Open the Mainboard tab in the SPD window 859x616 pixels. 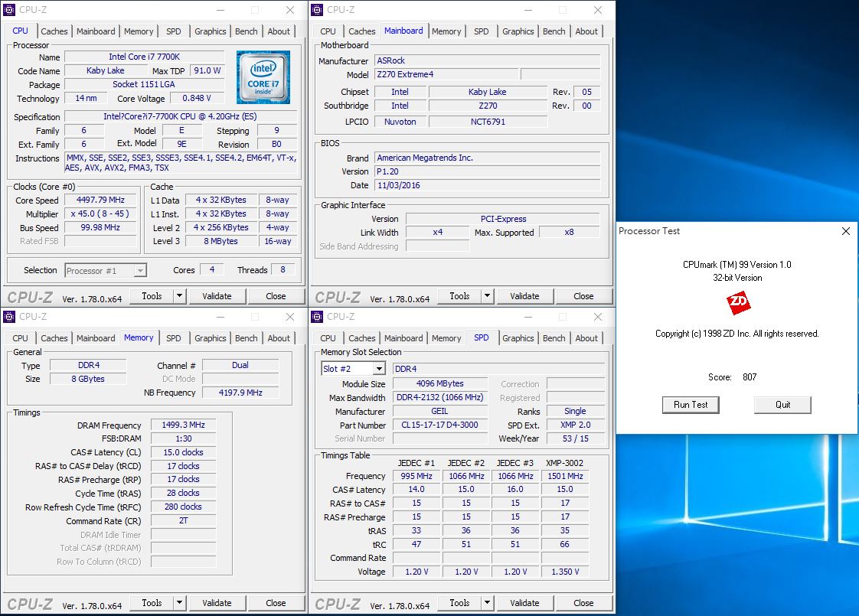(403, 337)
